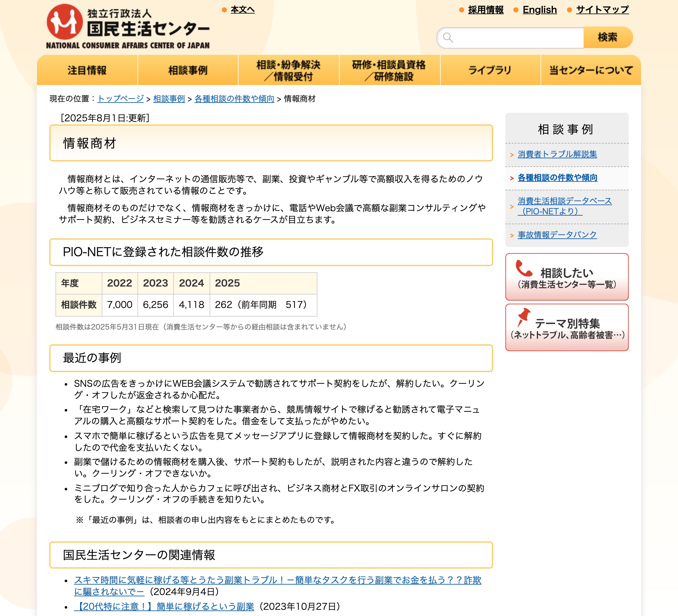
Task: Click the table cell 7,000
Action: click(x=120, y=305)
